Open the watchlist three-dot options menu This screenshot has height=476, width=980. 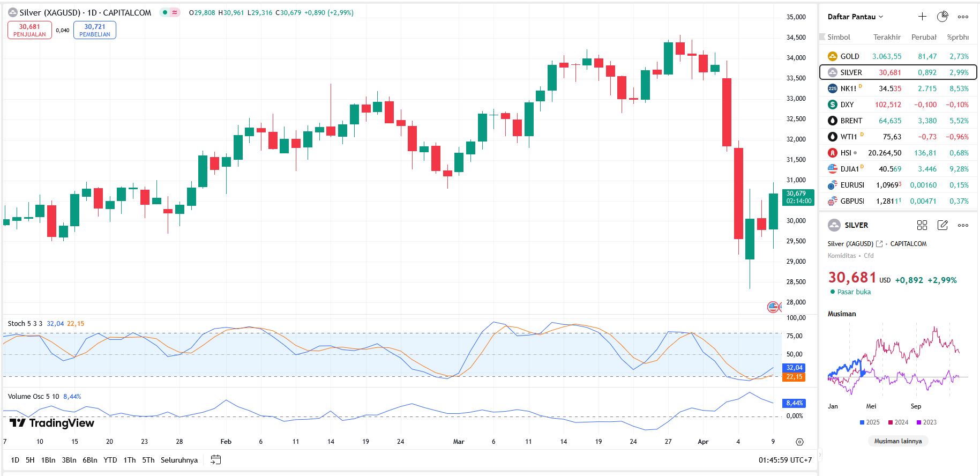(963, 17)
